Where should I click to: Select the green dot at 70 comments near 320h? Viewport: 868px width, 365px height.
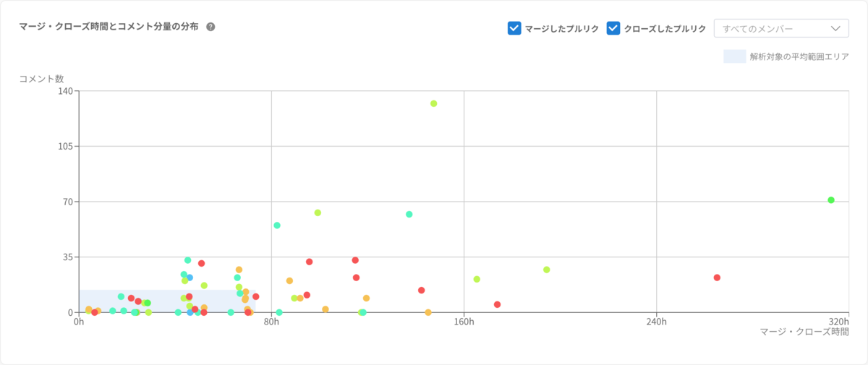(x=831, y=200)
